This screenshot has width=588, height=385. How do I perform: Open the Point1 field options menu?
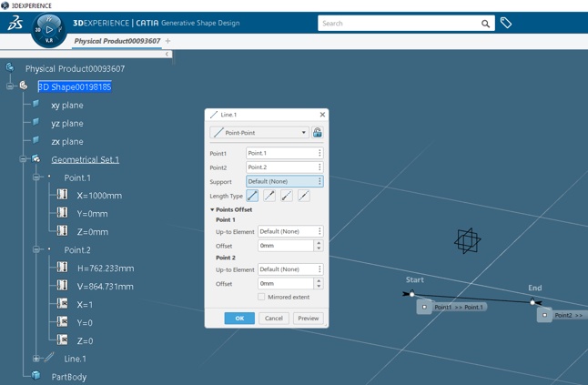tap(319, 153)
